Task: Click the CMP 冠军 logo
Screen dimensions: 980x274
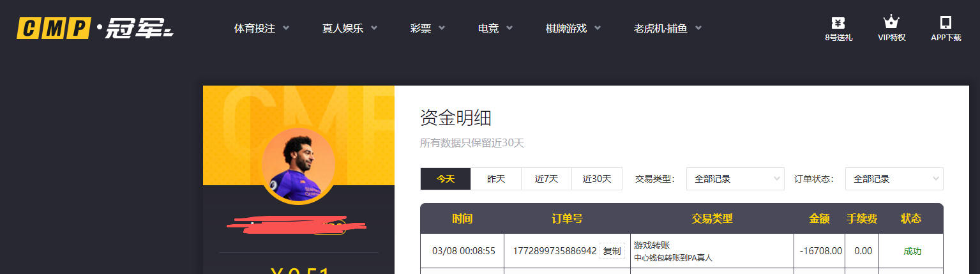Action: (x=95, y=29)
